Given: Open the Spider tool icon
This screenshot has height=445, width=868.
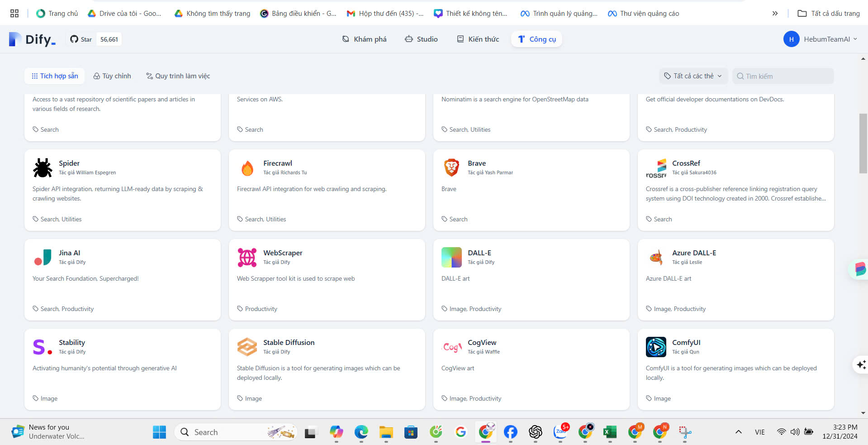Looking at the screenshot, I should click(x=43, y=167).
